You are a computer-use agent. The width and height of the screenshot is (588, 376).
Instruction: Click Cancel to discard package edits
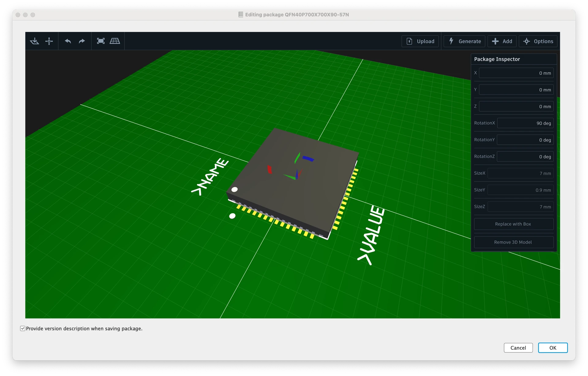tap(518, 348)
